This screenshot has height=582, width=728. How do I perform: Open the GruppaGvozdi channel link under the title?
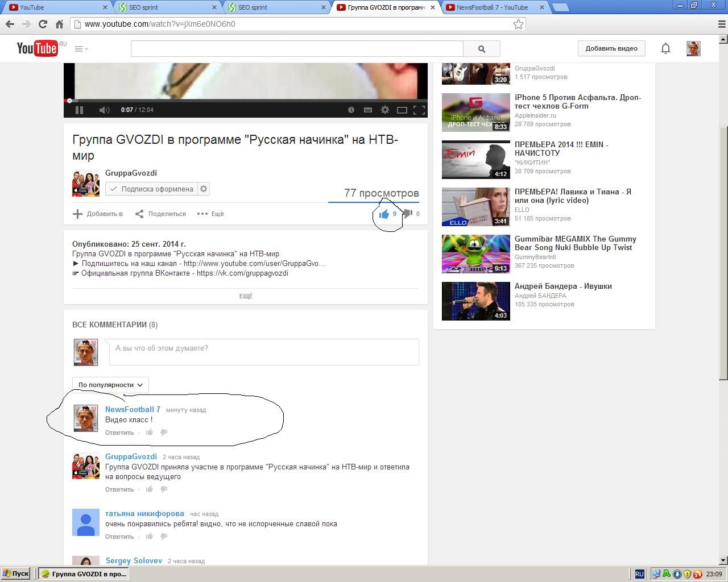click(x=131, y=173)
